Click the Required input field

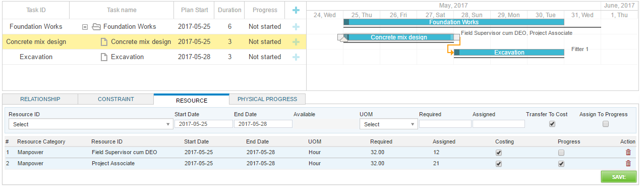click(x=445, y=124)
